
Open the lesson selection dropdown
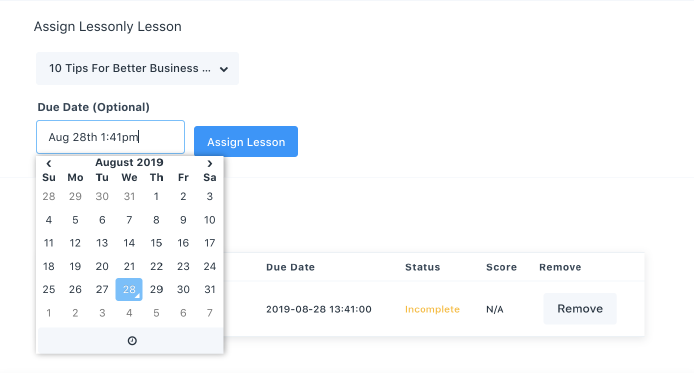137,69
